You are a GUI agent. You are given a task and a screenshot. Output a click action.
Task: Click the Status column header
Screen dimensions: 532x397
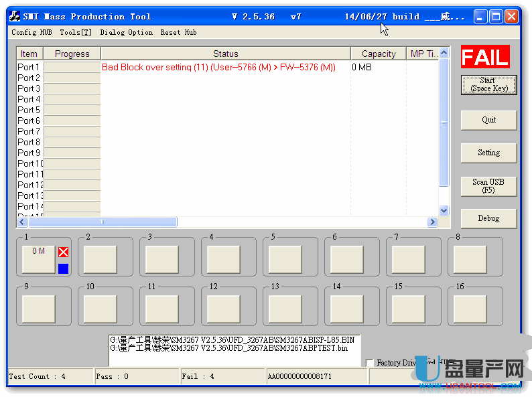(225, 54)
